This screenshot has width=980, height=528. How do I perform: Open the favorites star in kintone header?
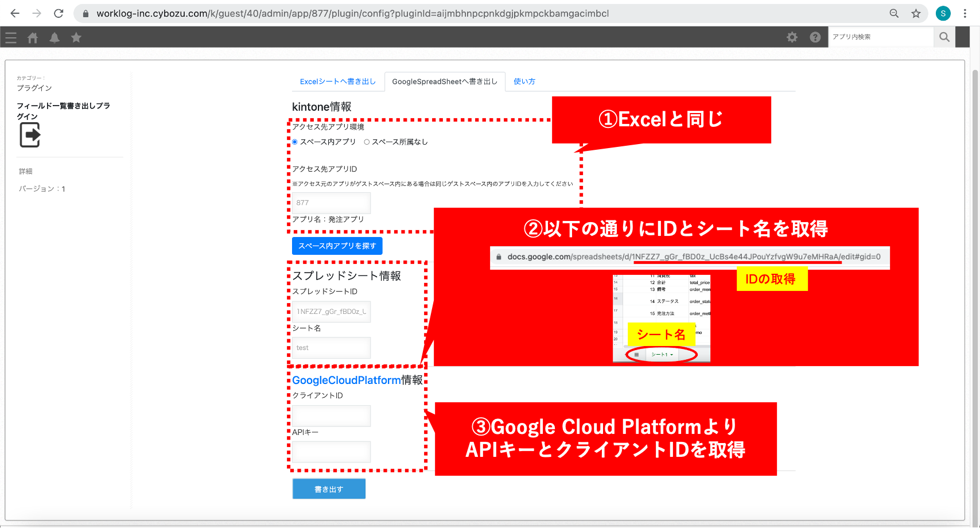pos(76,38)
